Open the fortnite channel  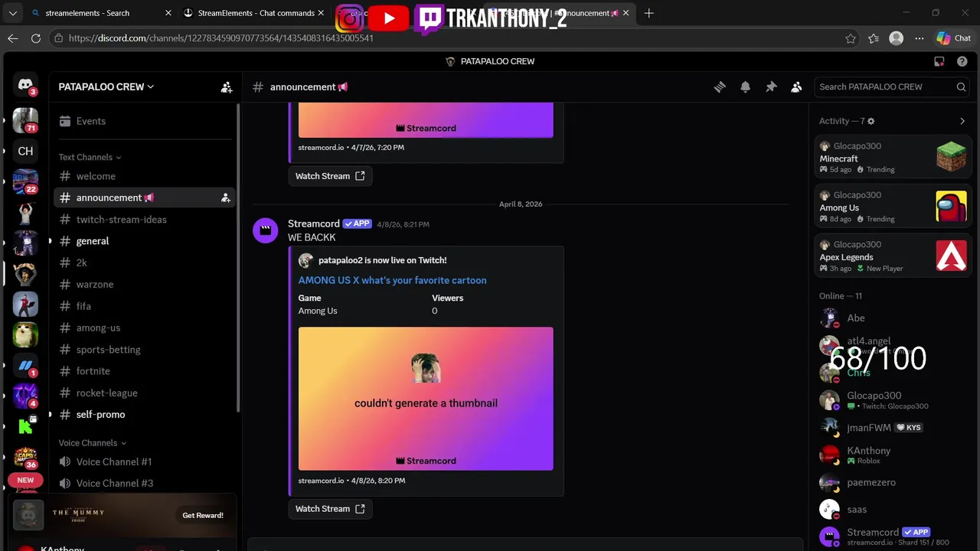[144, 371]
